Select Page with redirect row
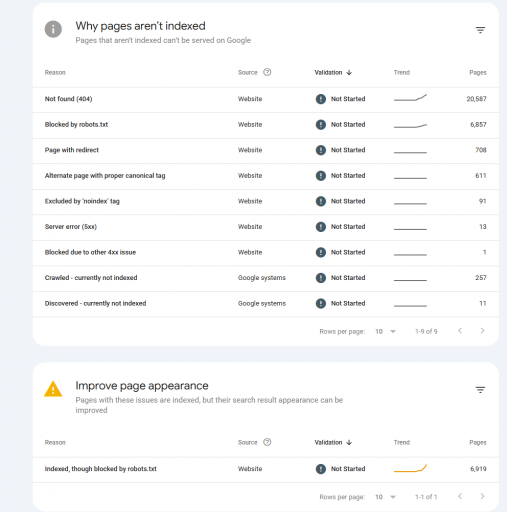 (x=266, y=150)
